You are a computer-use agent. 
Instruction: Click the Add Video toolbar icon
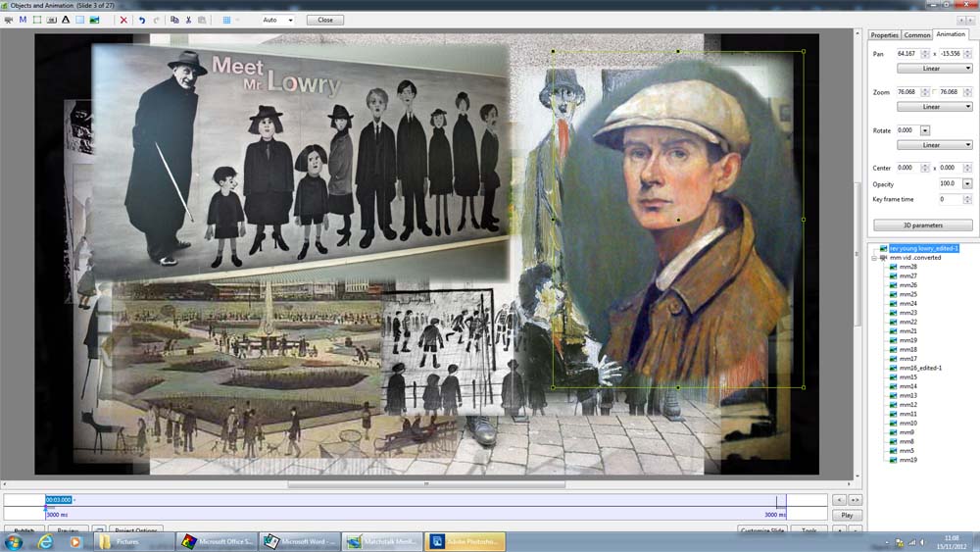point(8,20)
